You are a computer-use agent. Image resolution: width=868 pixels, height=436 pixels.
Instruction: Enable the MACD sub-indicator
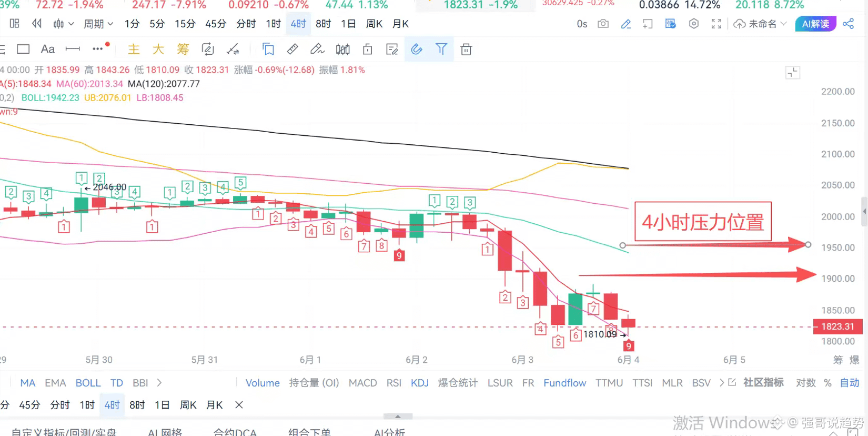(363, 383)
